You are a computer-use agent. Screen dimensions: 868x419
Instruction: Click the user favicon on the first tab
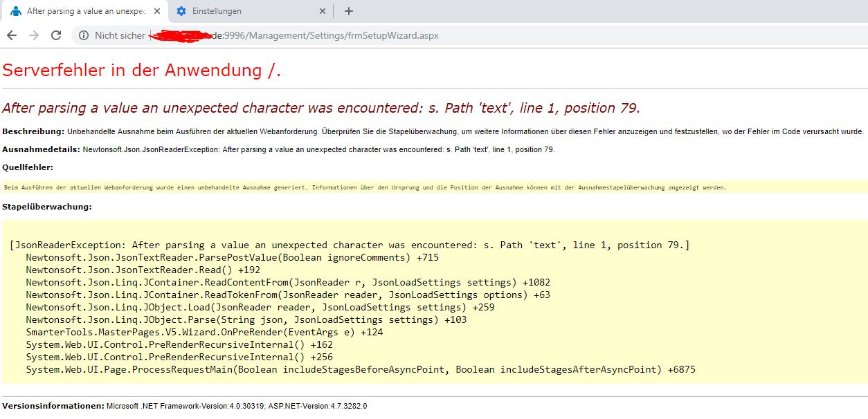pyautogui.click(x=15, y=11)
